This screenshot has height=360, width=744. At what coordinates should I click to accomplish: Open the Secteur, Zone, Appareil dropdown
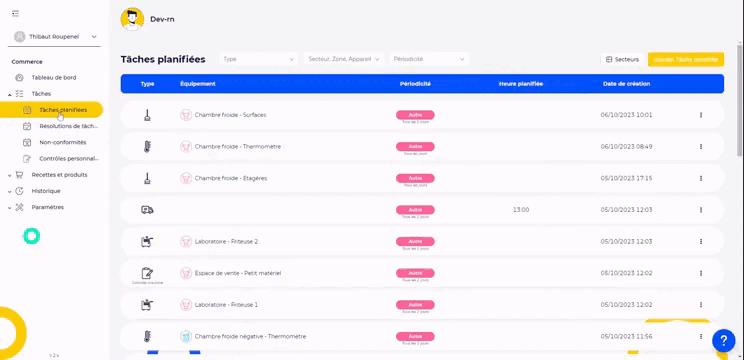coord(344,59)
